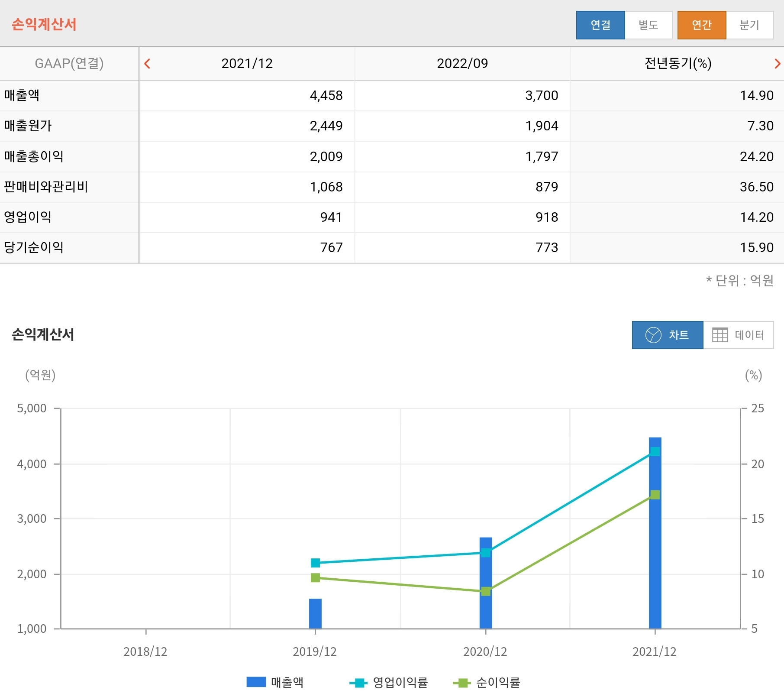Click the 매출액 row label
The width and height of the screenshot is (784, 700).
click(22, 95)
